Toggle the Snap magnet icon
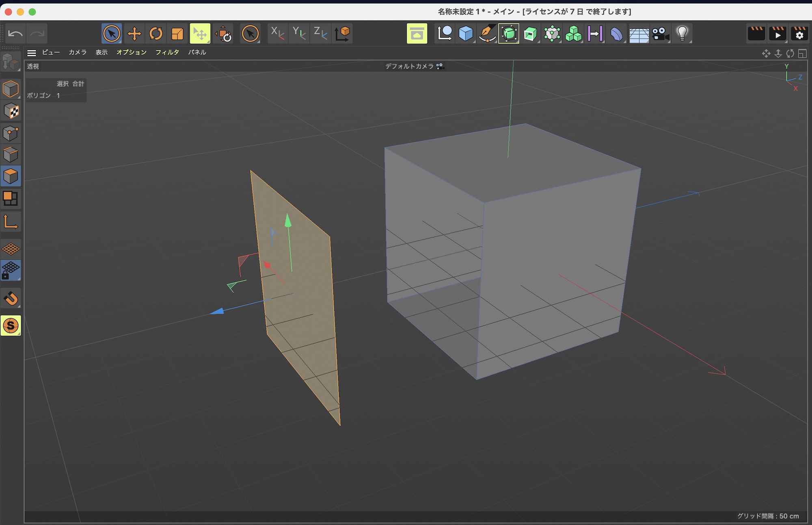 point(11,299)
